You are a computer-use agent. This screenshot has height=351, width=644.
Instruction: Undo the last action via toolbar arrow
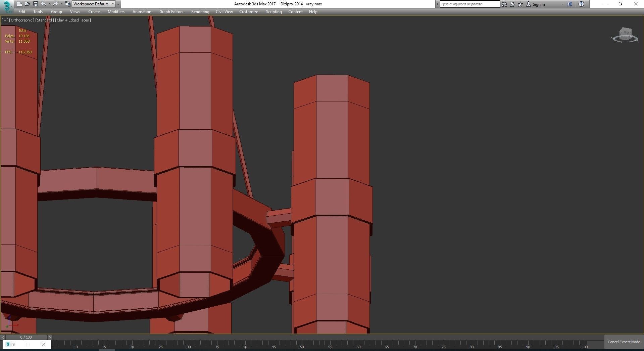pyautogui.click(x=44, y=4)
